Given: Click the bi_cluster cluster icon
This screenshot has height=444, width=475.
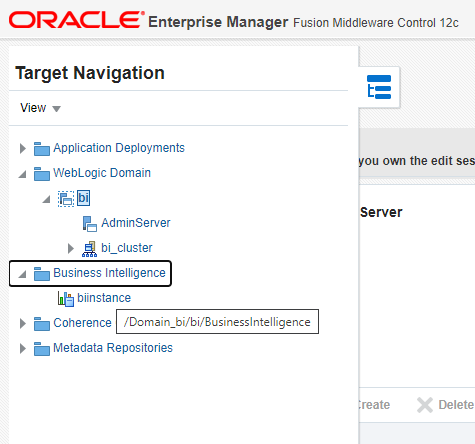Looking at the screenshot, I should [89, 249].
